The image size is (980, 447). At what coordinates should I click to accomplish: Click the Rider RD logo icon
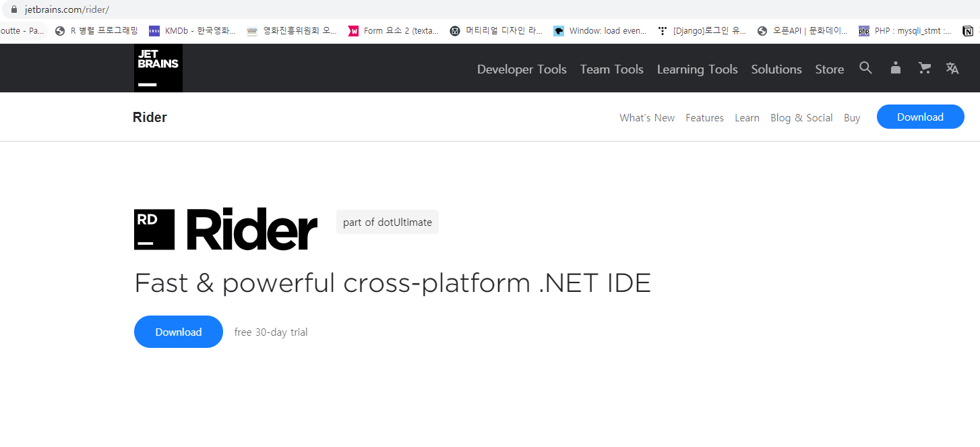click(154, 229)
